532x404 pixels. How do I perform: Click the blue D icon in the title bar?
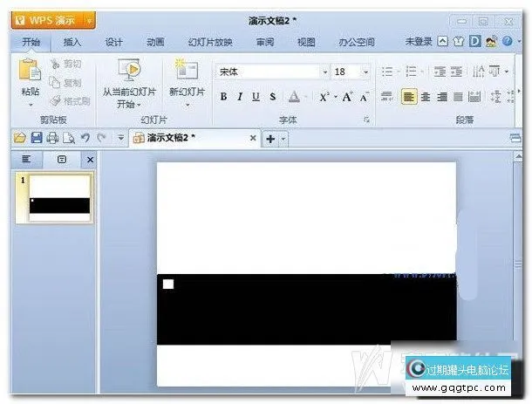475,41
